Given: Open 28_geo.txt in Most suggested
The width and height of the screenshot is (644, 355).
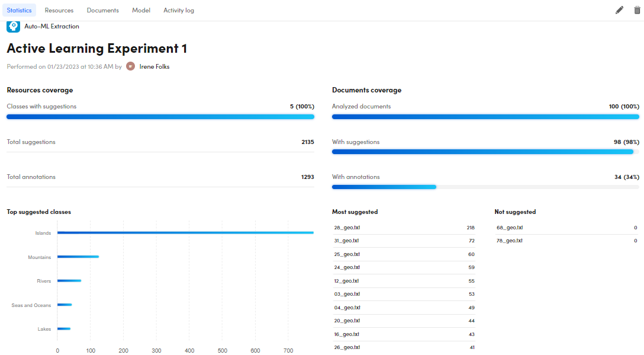Looking at the screenshot, I should pos(346,228).
